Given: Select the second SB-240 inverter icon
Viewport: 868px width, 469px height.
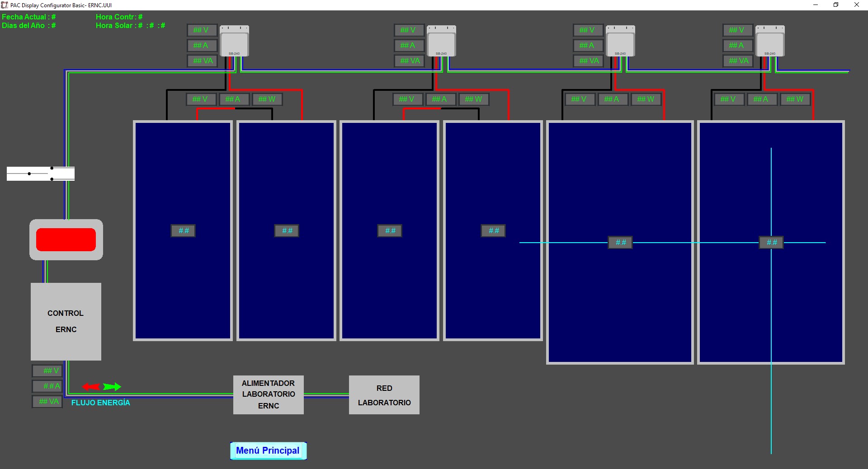Looking at the screenshot, I should tap(441, 41).
